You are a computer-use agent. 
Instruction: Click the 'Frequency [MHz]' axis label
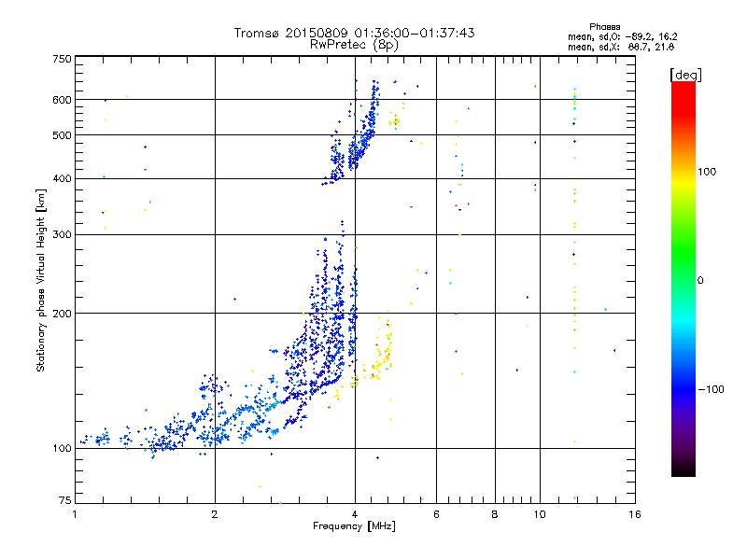[354, 526]
